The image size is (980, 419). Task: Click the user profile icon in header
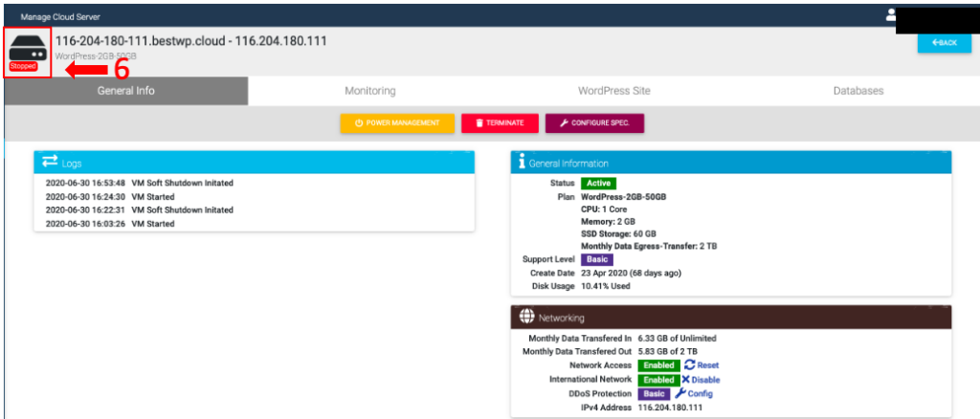pos(891,15)
